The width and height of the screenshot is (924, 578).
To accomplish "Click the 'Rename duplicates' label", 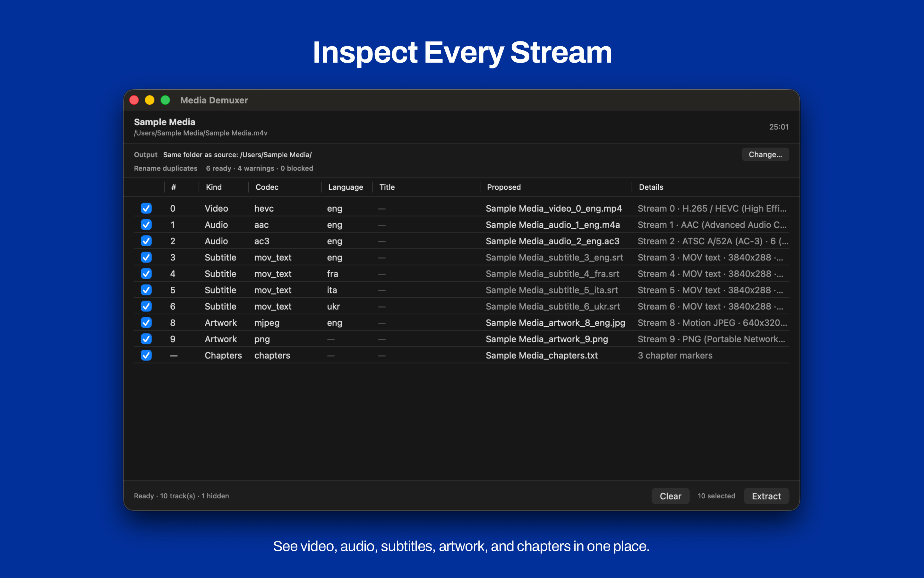I will click(x=165, y=168).
